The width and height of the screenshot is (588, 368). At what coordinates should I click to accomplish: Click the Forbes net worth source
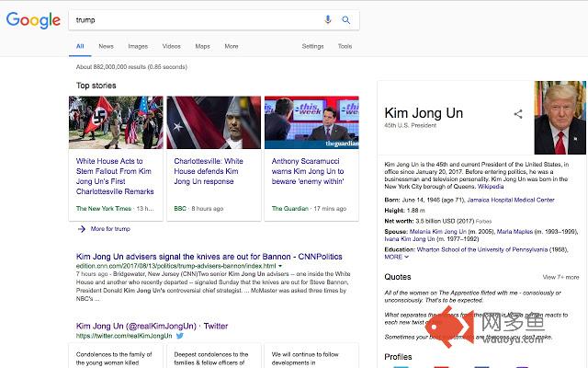coord(484,221)
